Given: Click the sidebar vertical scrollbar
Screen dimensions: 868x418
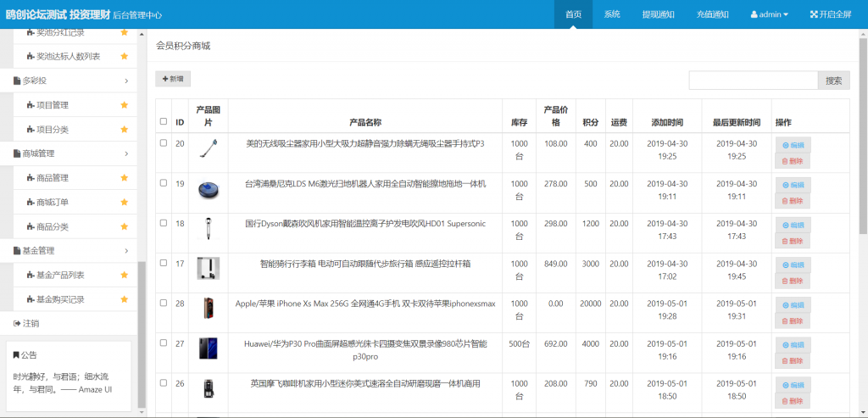Looking at the screenshot, I should [142, 335].
